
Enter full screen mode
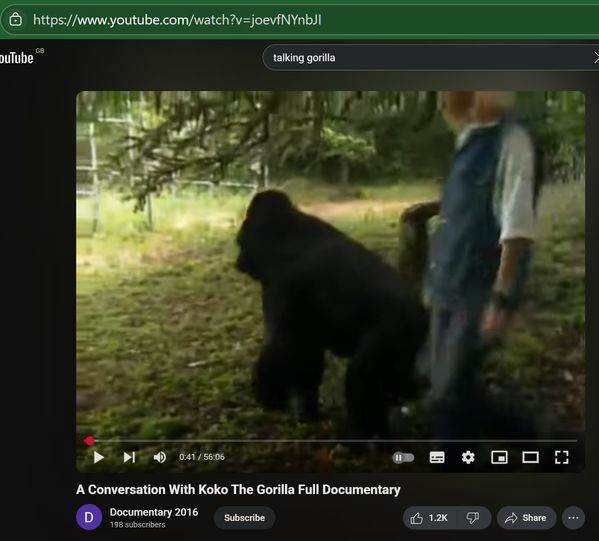562,457
